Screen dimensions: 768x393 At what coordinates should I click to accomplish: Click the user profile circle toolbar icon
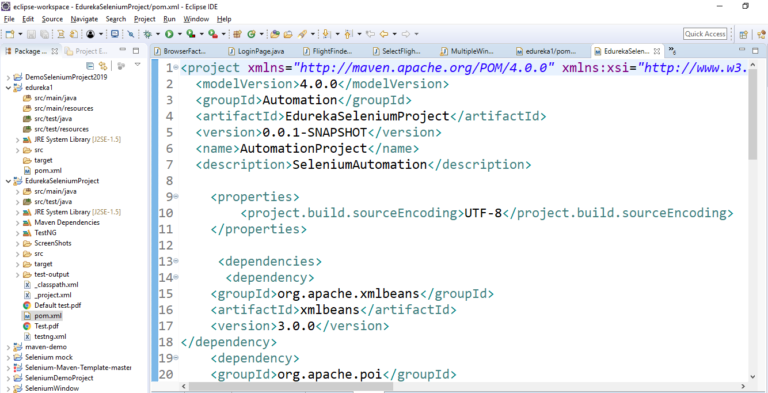[x=90, y=34]
